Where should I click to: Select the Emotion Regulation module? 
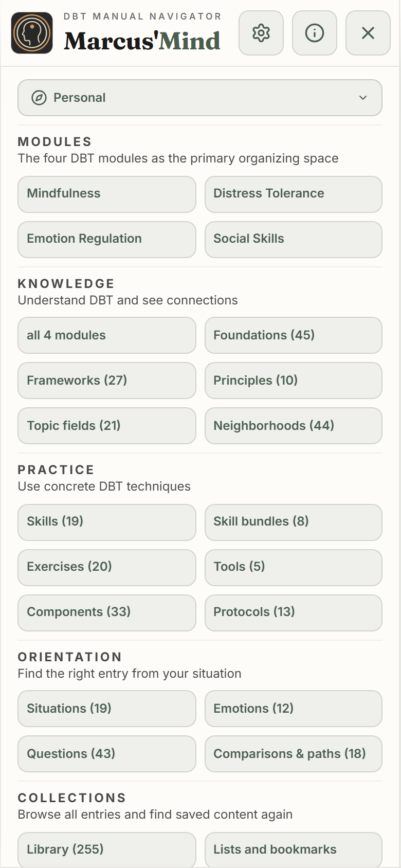[x=107, y=240]
